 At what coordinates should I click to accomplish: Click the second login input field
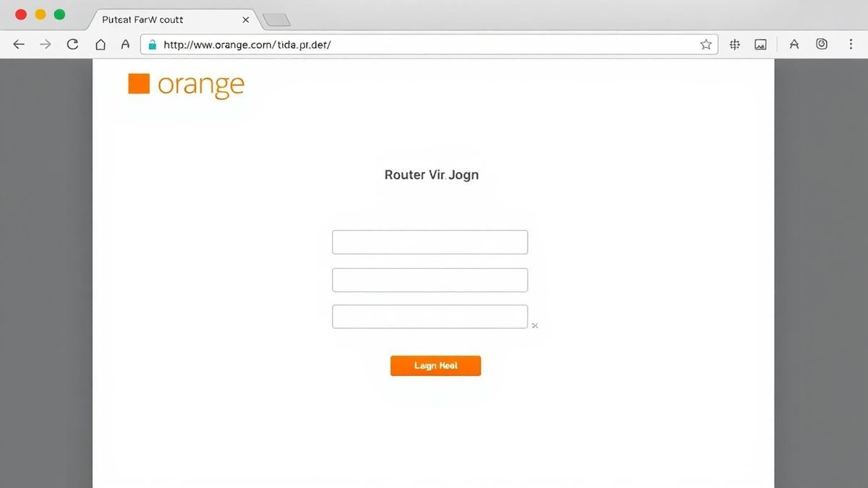click(430, 280)
